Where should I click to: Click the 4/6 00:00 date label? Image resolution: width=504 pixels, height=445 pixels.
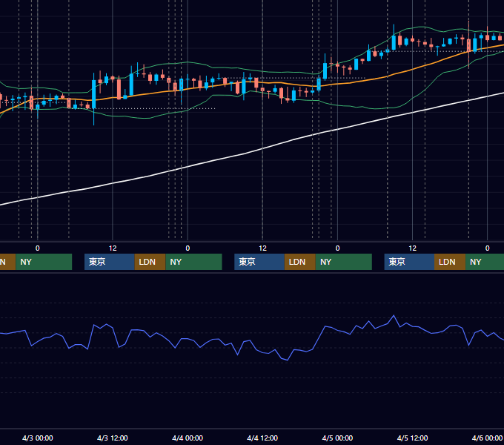[x=487, y=438]
